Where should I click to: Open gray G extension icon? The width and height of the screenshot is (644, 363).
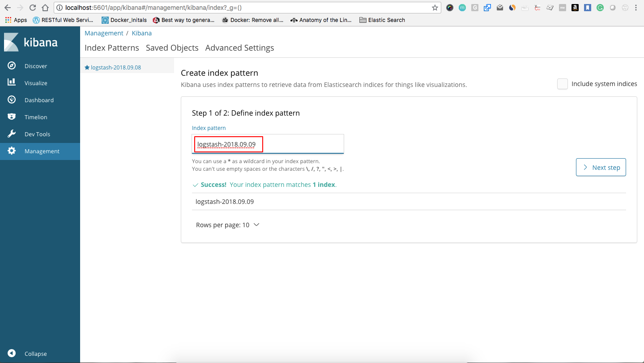(475, 8)
